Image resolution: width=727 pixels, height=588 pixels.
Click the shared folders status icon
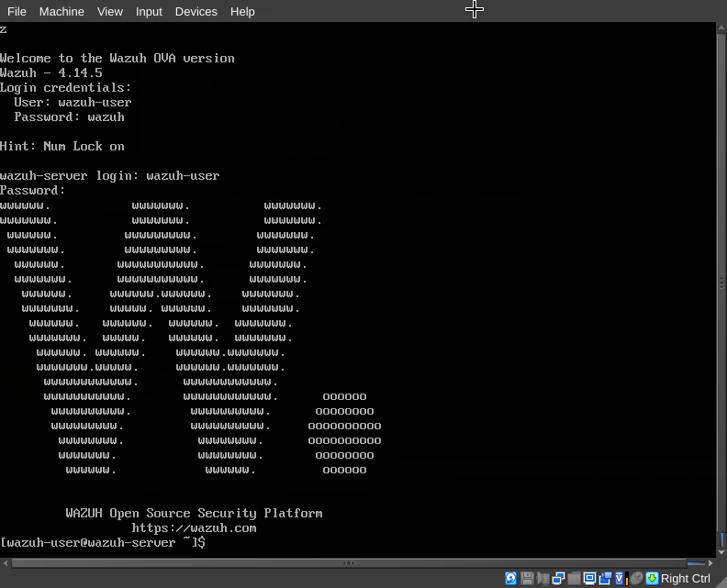tap(574, 578)
